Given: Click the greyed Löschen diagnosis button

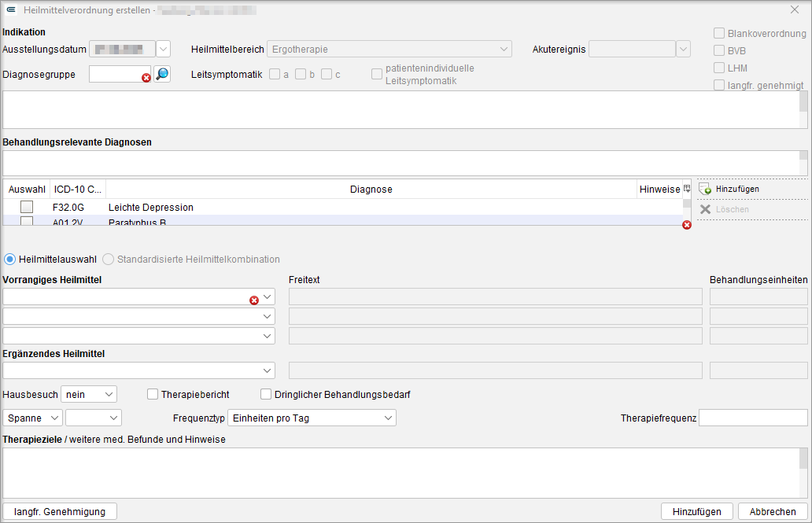Looking at the screenshot, I should (x=725, y=209).
